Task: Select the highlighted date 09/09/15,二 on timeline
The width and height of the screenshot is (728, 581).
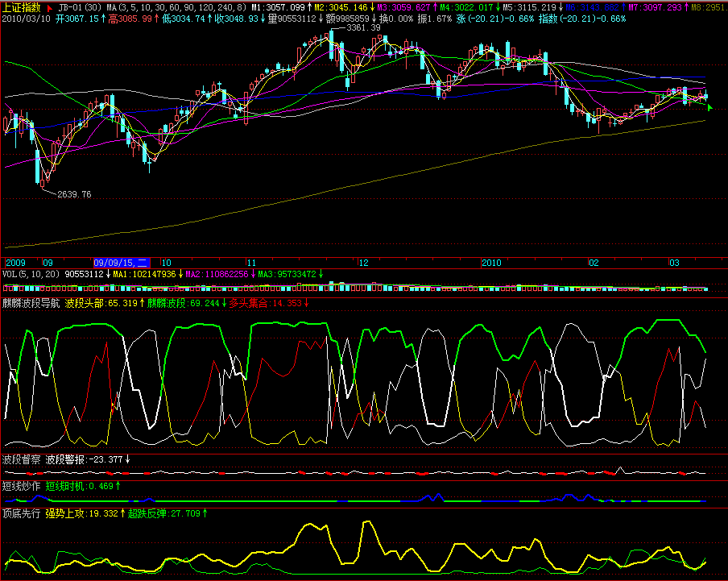Action: 121,263
